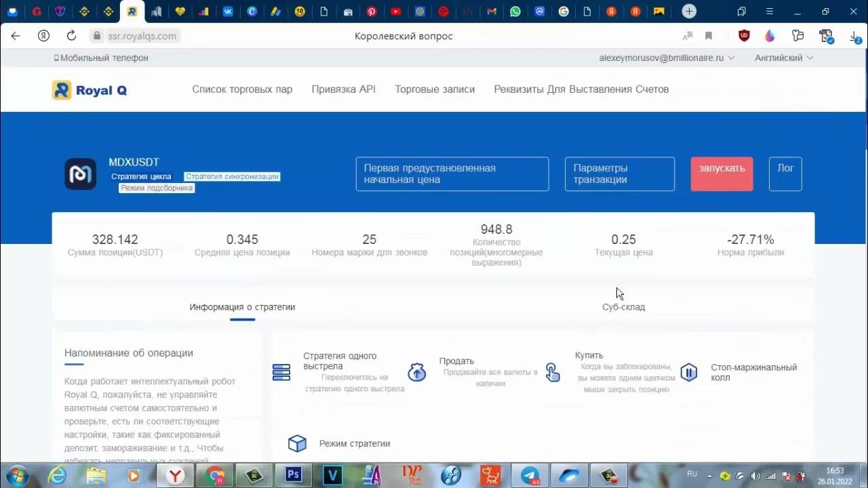Click the Buy hand-pointer icon
Image resolution: width=868 pixels, height=488 pixels.
(553, 372)
